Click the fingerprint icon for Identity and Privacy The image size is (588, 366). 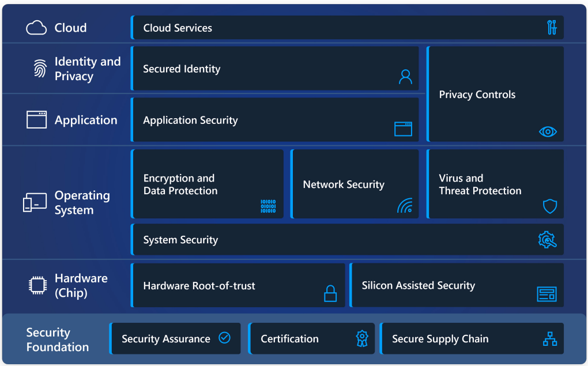pos(40,69)
